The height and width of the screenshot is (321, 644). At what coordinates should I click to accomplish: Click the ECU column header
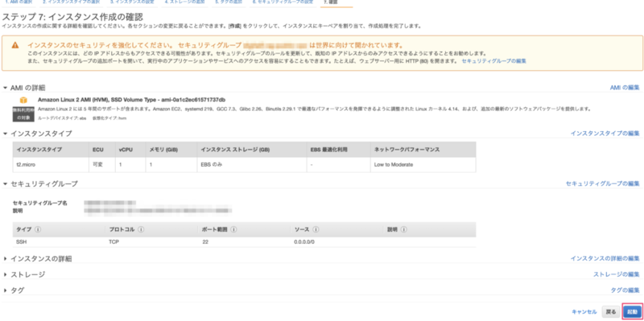click(102, 150)
